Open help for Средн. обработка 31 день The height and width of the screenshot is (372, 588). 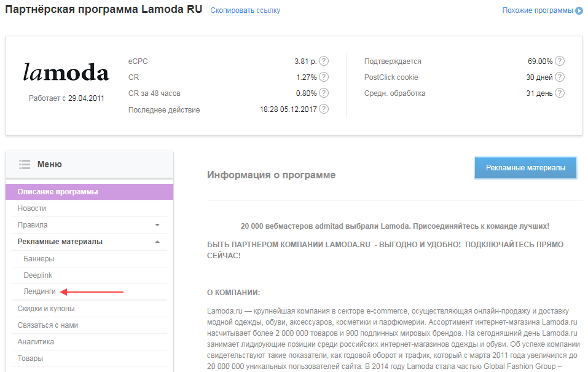560,93
